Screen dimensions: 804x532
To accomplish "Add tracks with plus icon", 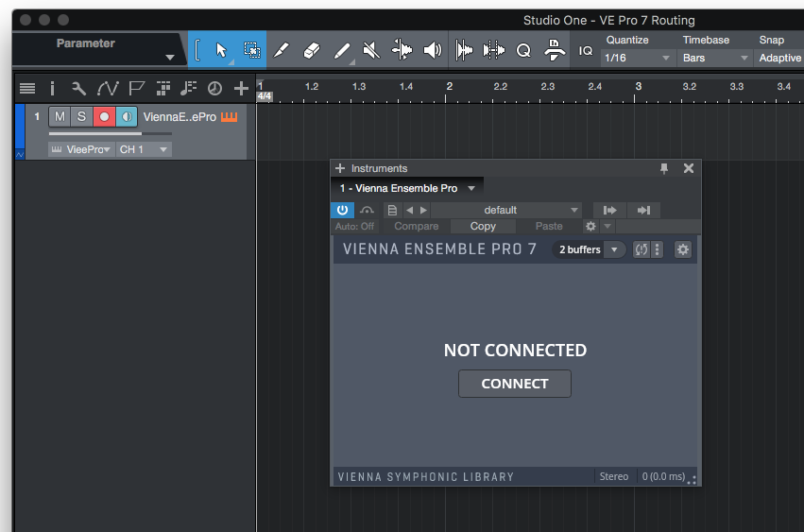I will tap(241, 89).
